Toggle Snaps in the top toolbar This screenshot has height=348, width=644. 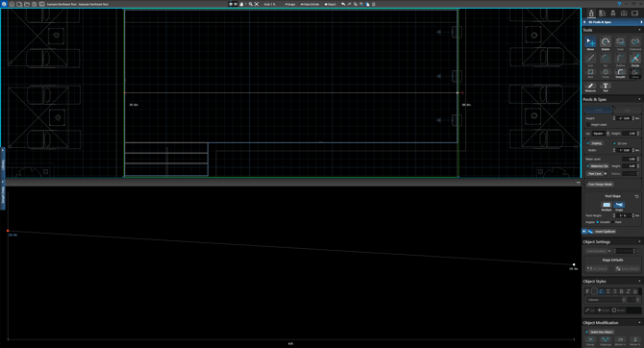pyautogui.click(x=290, y=4)
